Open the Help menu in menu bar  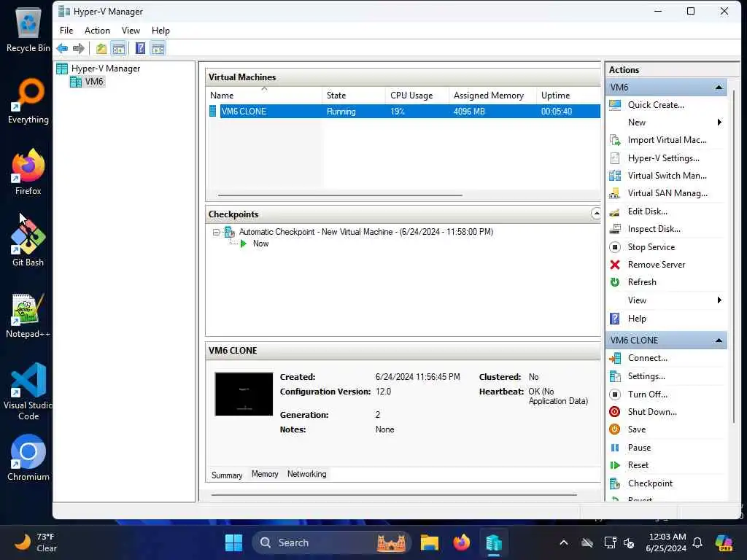coord(160,31)
